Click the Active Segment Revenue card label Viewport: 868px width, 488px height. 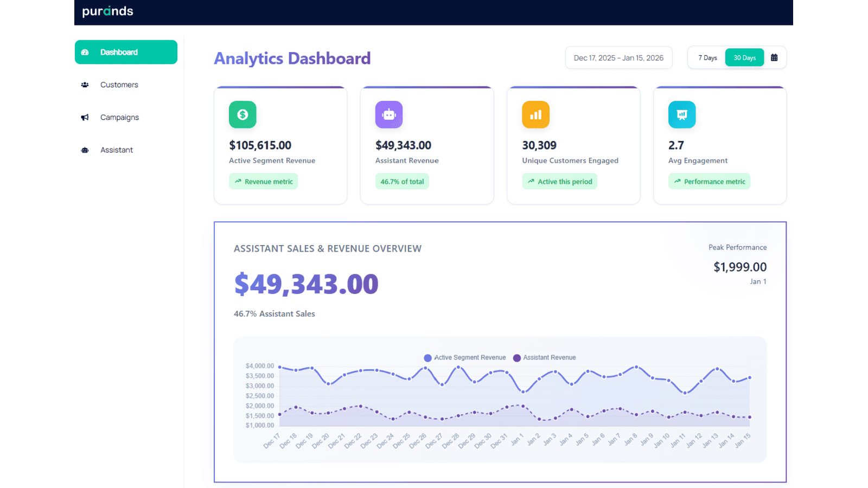272,160
